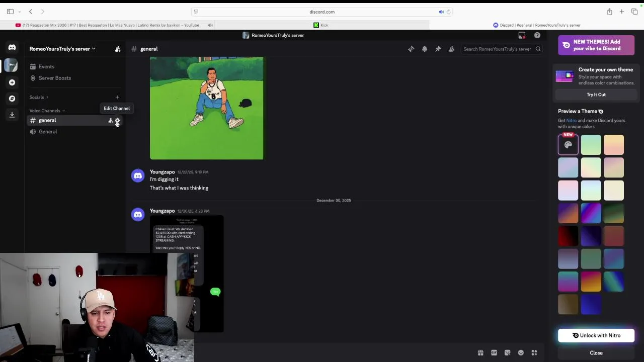Click Youngzapo username on 12/22/25 message
The height and width of the screenshot is (362, 644).
tap(162, 172)
